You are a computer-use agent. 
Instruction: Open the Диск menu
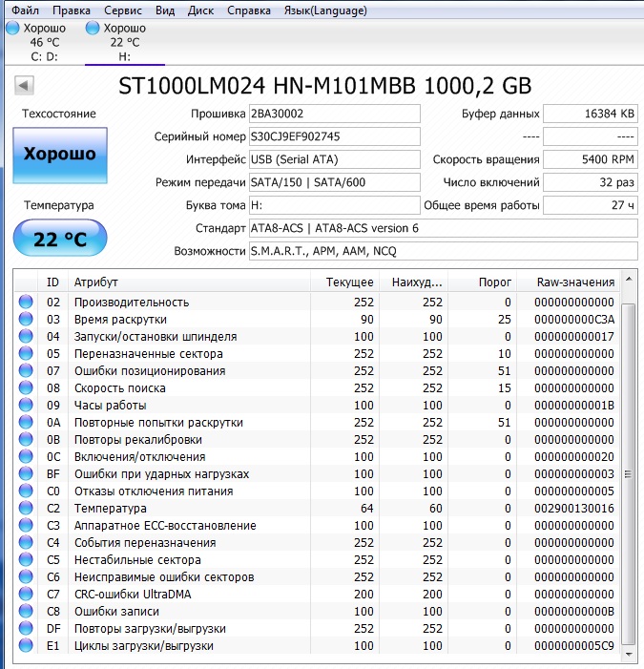(200, 10)
